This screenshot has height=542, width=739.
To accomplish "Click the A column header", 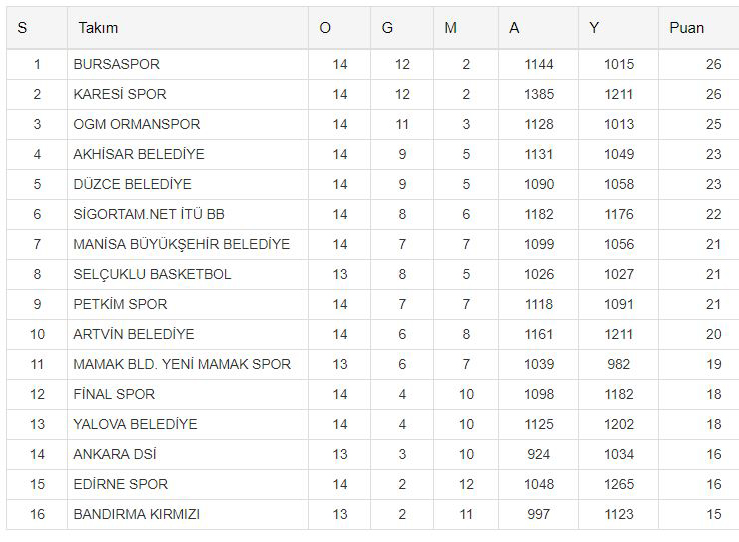I will click(514, 28).
